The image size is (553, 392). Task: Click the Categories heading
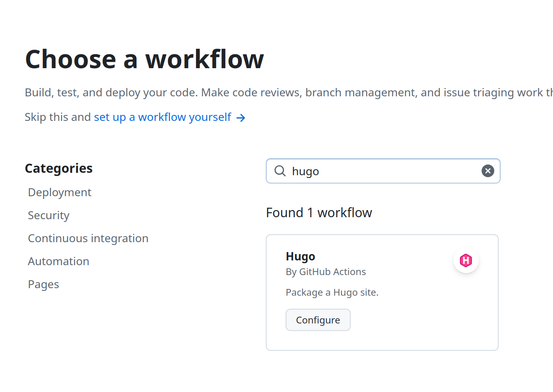click(x=59, y=168)
